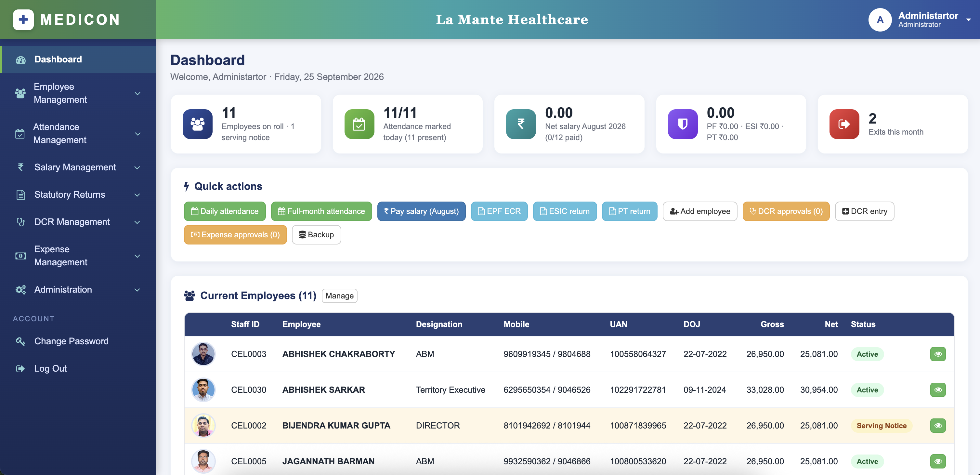
Task: Click the Statutory Returns document icon
Action: point(20,194)
